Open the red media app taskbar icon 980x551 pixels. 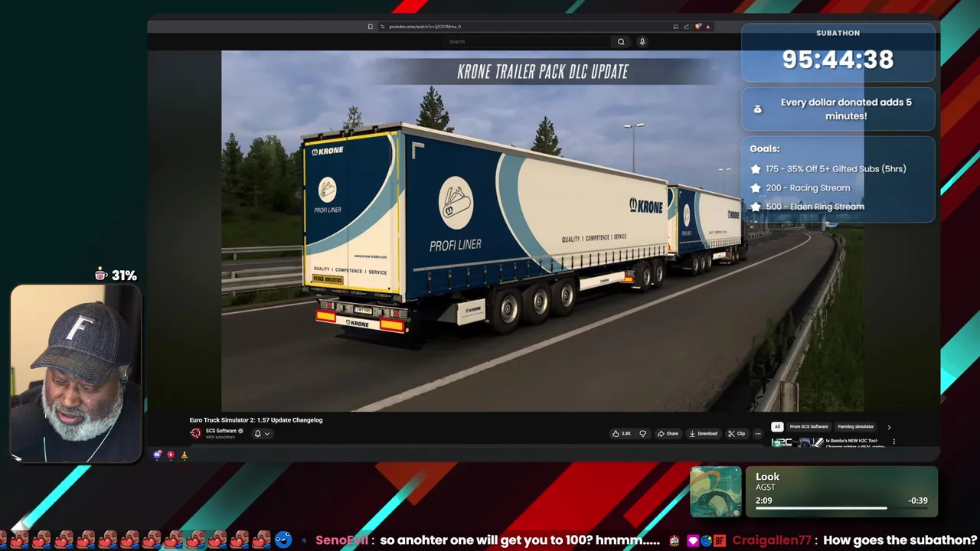(x=171, y=455)
